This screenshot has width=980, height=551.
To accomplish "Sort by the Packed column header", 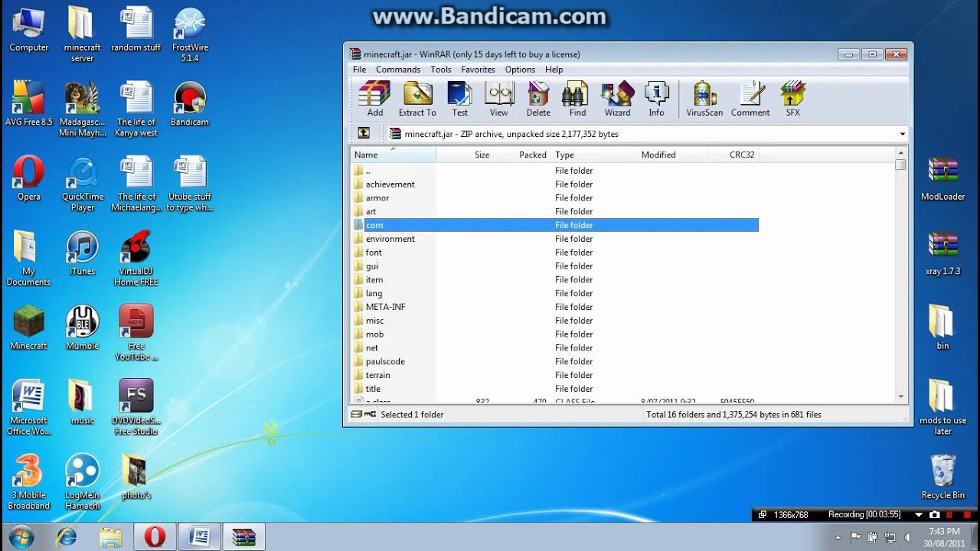I will [x=522, y=155].
